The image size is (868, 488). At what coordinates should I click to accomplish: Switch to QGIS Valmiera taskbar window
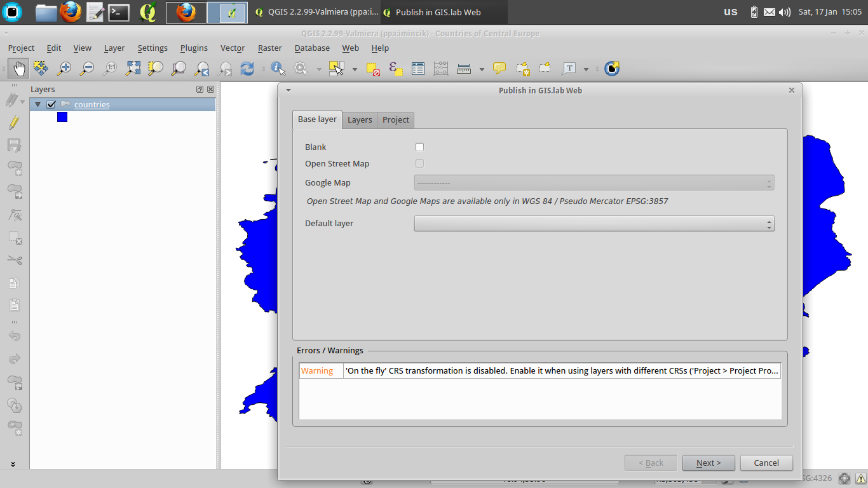[x=315, y=12]
